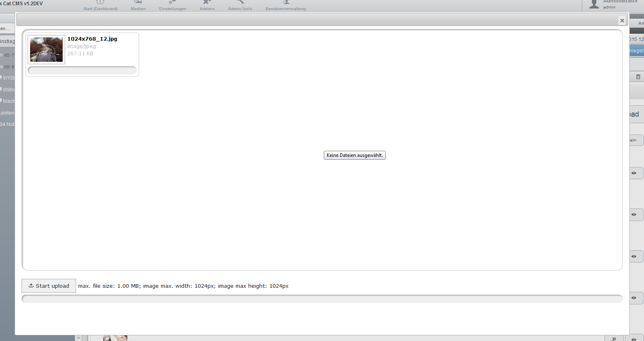Click the "Keine Dateien ausgewählt." file chooser
The height and width of the screenshot is (341, 644).
click(x=354, y=155)
